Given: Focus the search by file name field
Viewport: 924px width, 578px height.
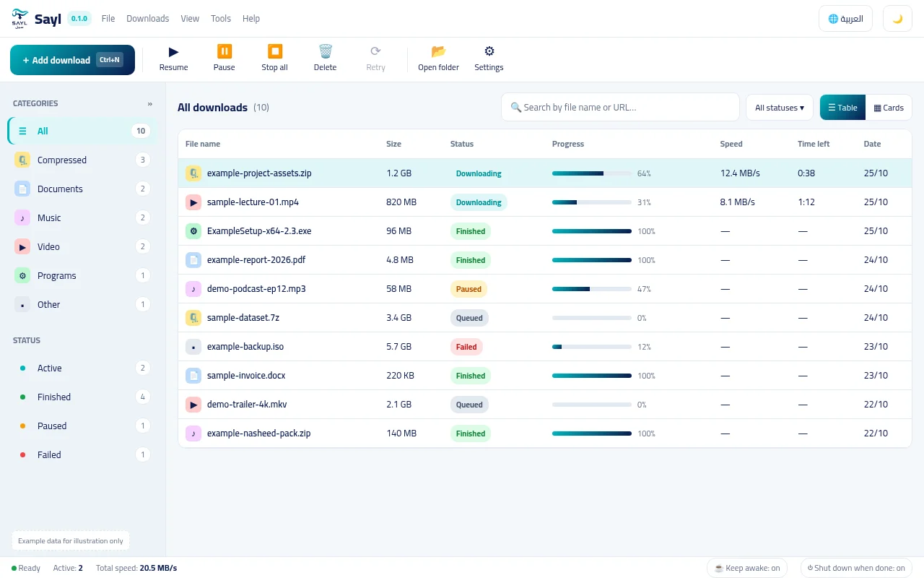Looking at the screenshot, I should pyautogui.click(x=620, y=108).
